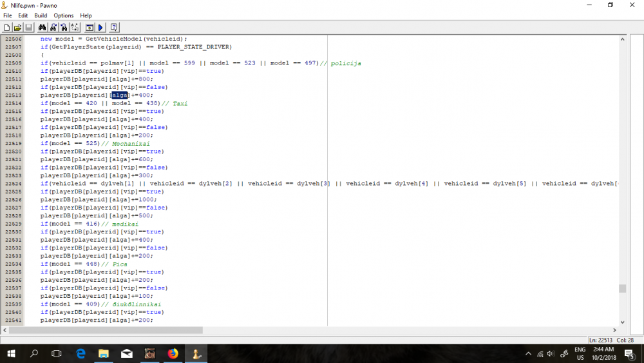Click model number 599 on line 22509
This screenshot has height=363, width=644.
[x=189, y=63]
